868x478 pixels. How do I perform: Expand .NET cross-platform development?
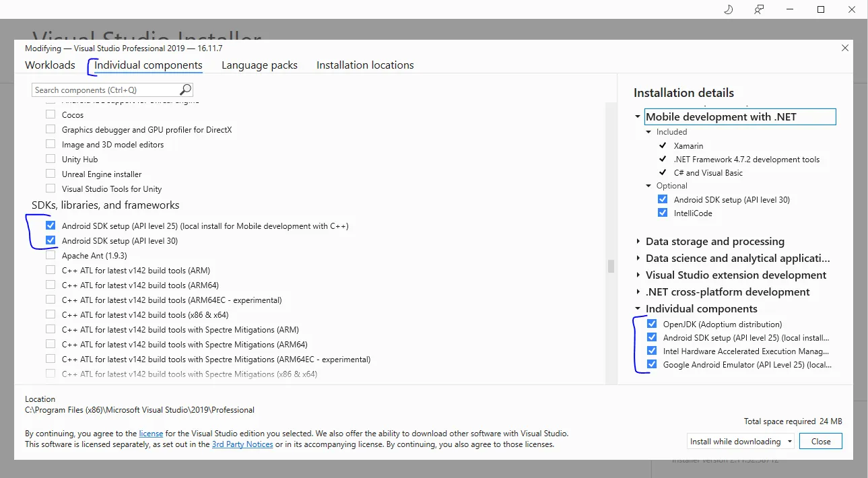click(x=638, y=292)
